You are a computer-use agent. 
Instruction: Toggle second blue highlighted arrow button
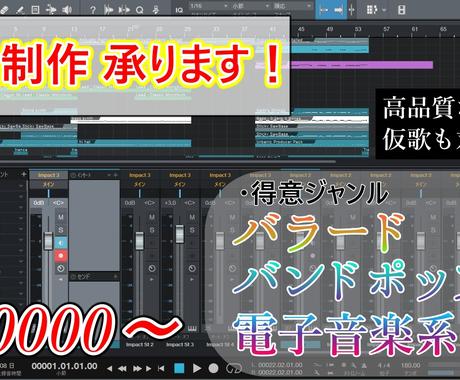tap(338, 10)
